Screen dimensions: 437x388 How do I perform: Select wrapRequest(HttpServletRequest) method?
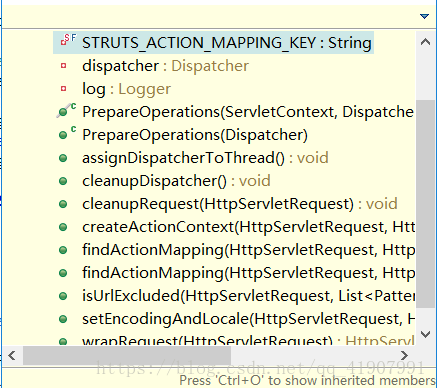pyautogui.click(x=248, y=340)
